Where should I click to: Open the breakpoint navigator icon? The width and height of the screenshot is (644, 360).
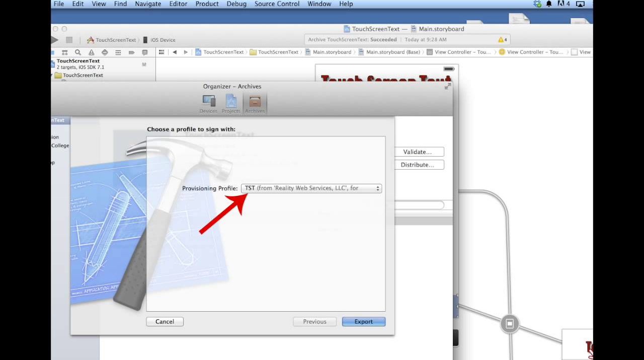tap(131, 52)
